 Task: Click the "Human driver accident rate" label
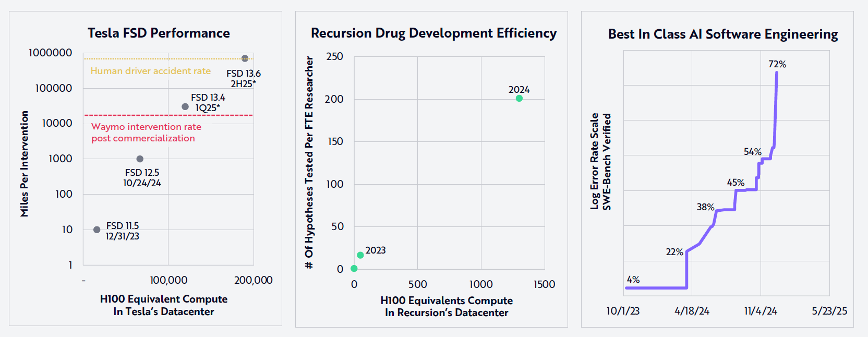pos(151,71)
